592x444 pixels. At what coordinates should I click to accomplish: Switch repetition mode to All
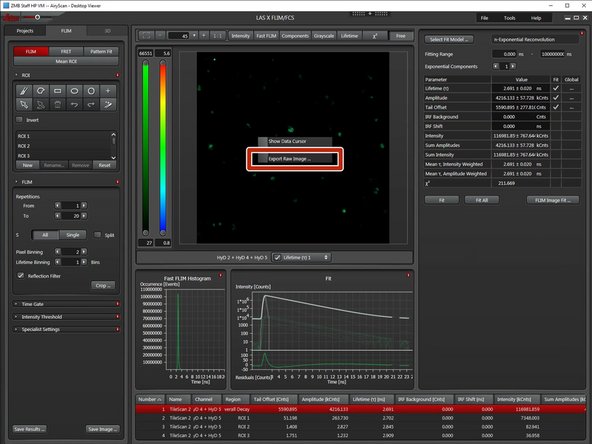point(45,235)
